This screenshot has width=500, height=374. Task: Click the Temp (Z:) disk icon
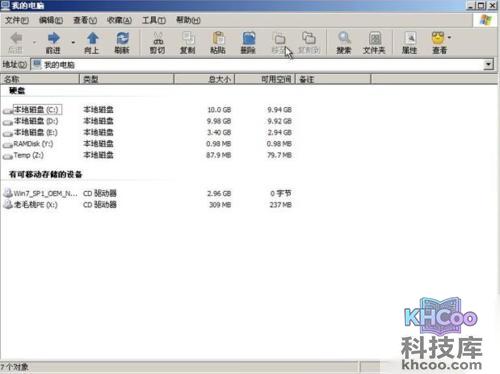pos(8,156)
